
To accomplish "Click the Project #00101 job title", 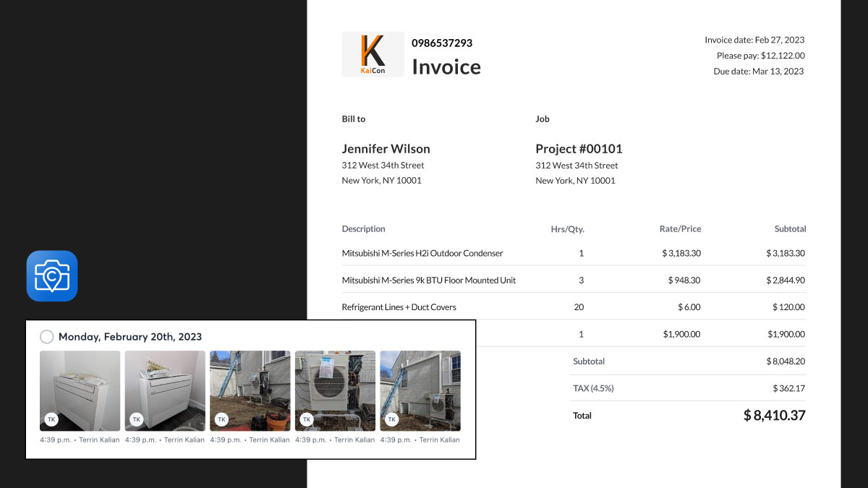I will tap(579, 149).
